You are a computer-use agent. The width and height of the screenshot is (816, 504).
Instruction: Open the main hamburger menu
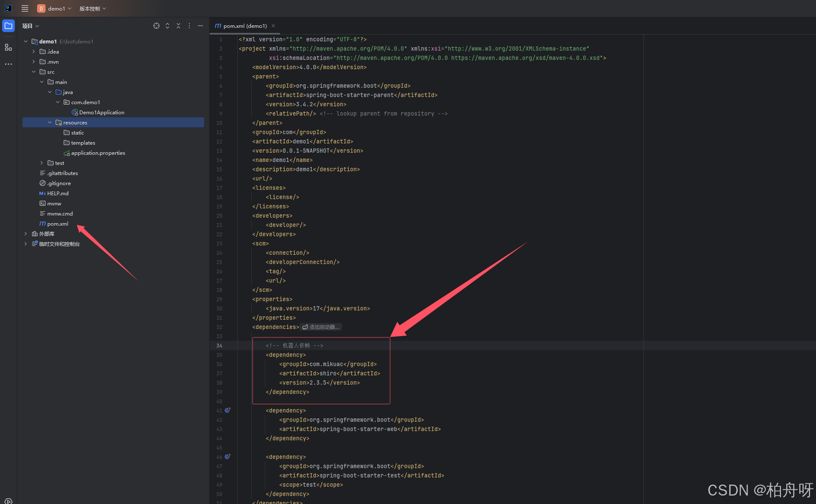[x=25, y=8]
